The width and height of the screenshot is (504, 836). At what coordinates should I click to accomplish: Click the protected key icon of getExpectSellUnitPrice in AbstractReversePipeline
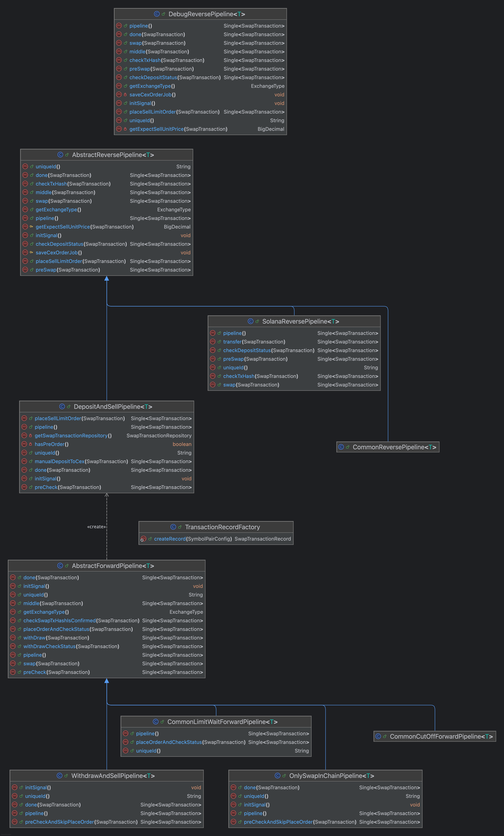(31, 227)
